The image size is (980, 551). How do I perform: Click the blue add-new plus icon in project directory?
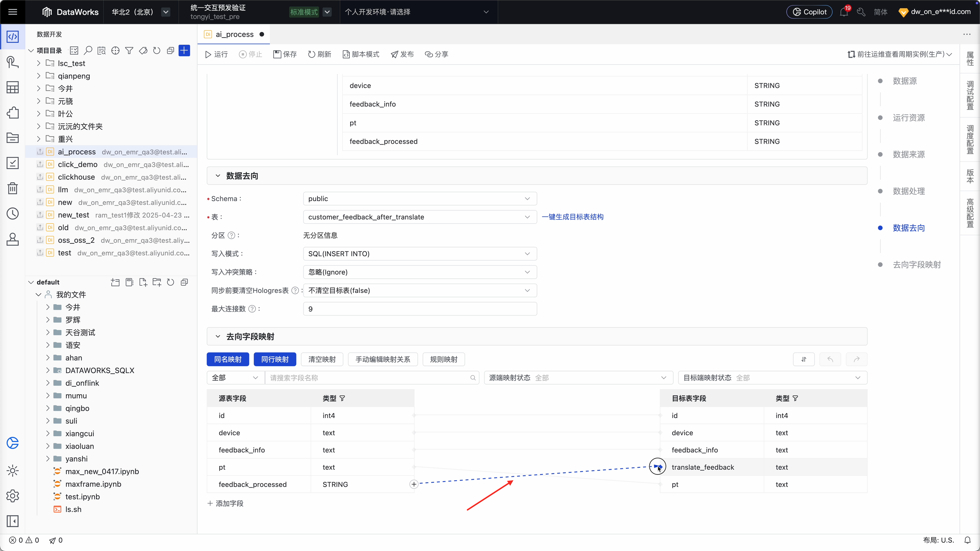point(184,50)
